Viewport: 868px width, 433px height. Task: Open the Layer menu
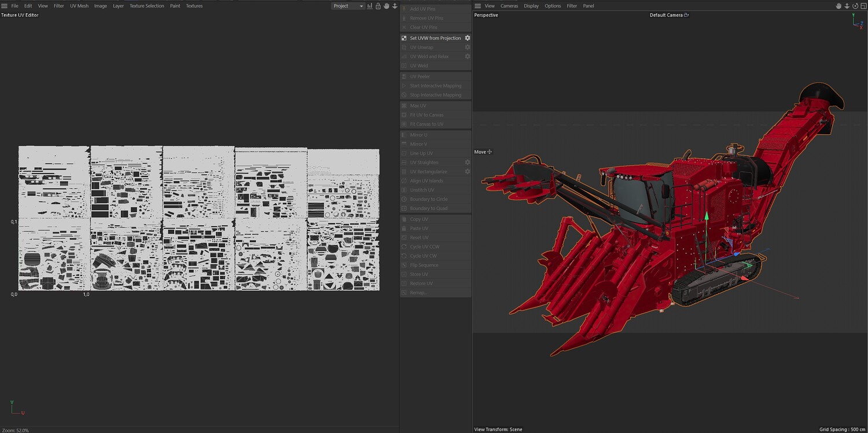tap(118, 6)
